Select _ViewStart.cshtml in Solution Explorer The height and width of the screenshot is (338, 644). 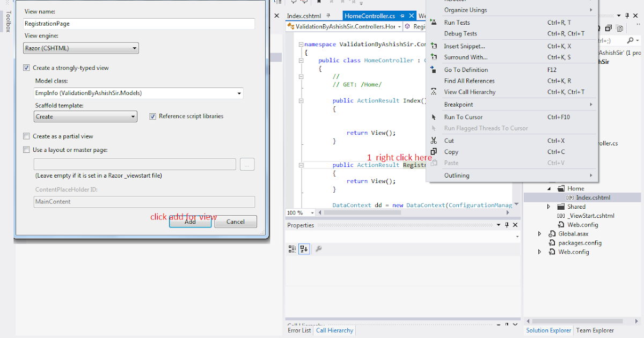(x=591, y=216)
